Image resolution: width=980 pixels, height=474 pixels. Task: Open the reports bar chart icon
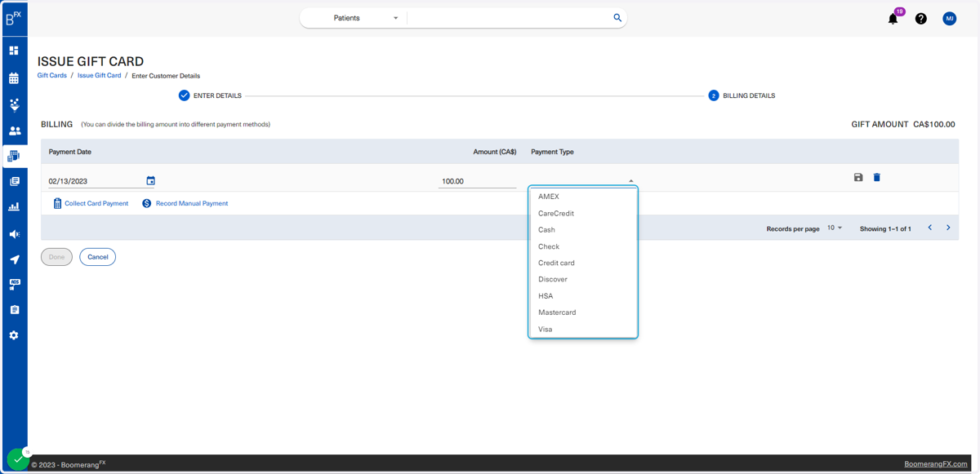point(14,207)
